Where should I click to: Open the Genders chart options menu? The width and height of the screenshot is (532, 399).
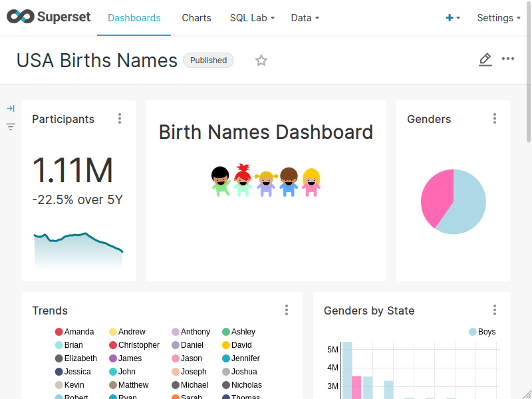(495, 118)
